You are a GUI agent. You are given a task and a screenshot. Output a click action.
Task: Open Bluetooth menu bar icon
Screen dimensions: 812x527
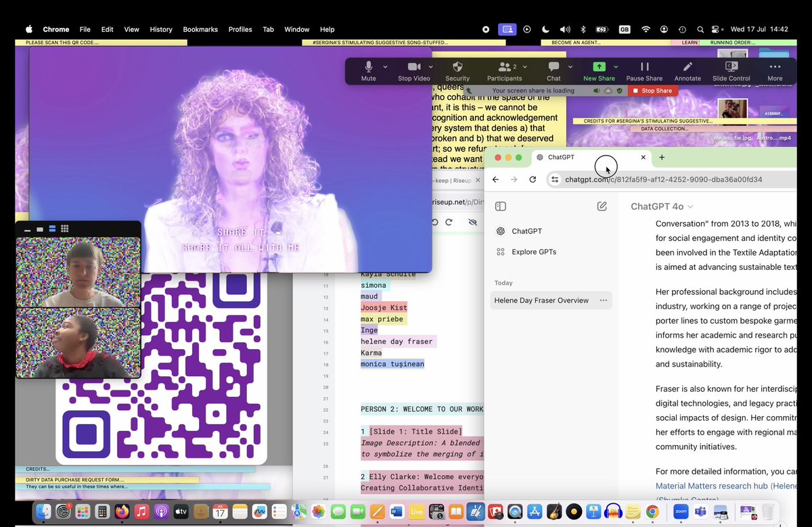[x=583, y=29]
